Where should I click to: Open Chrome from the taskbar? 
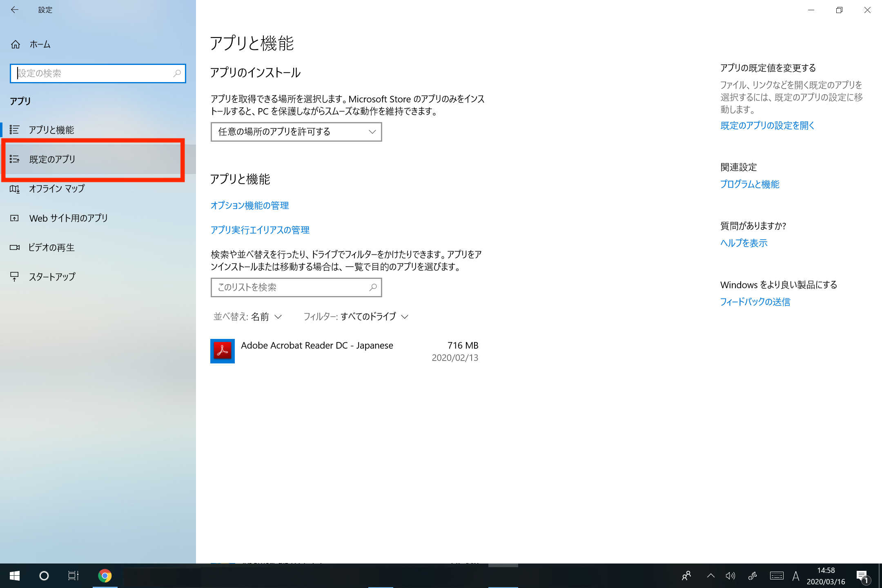105,576
